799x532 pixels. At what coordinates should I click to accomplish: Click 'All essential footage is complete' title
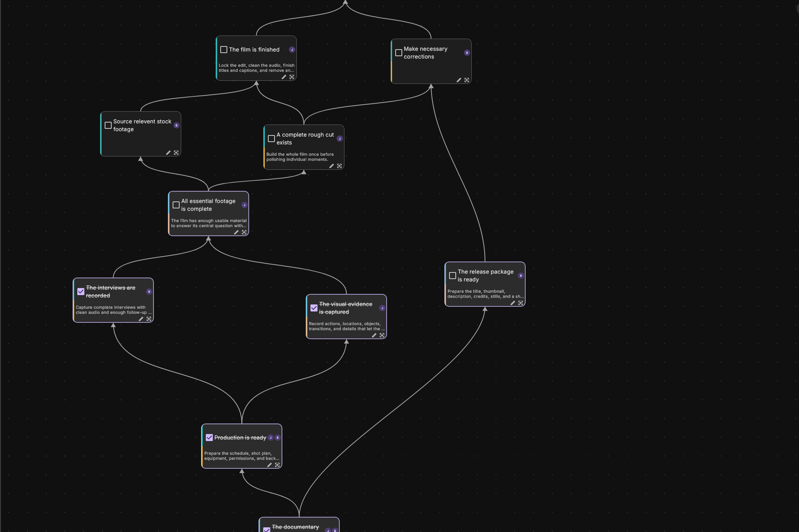(x=208, y=205)
